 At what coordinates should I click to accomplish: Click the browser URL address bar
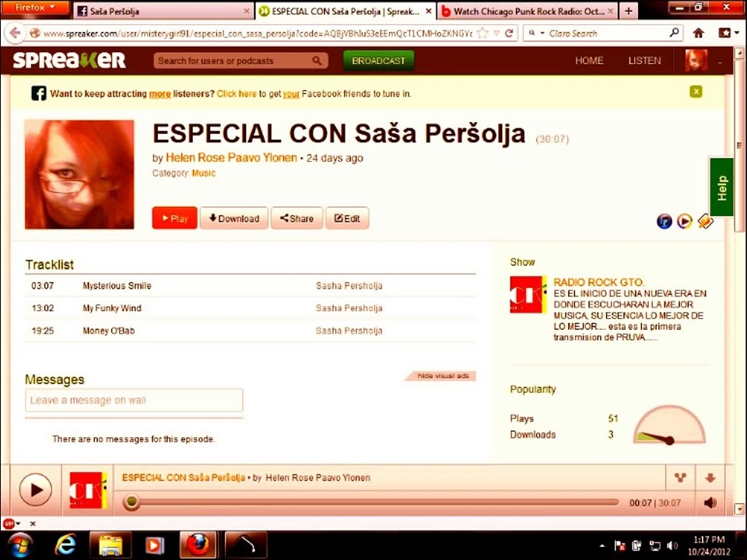[x=258, y=33]
